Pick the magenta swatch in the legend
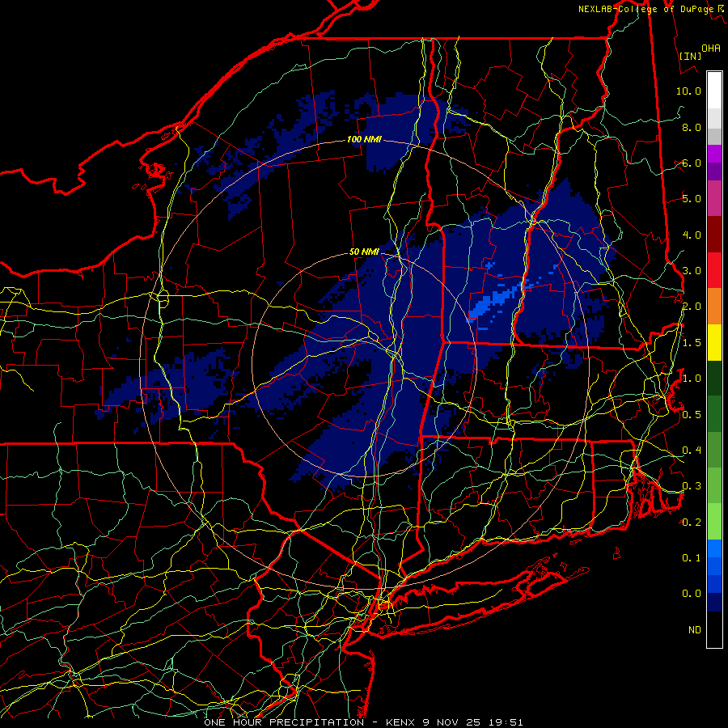Image resolution: width=728 pixels, height=728 pixels. [714, 154]
